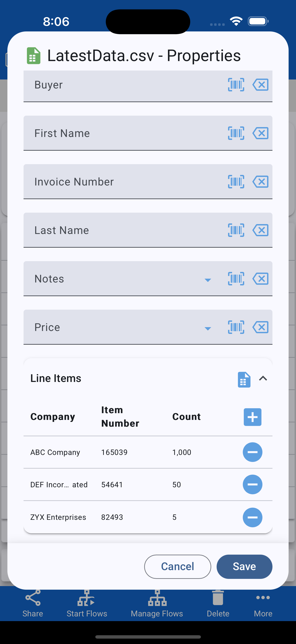This screenshot has height=644, width=296.
Task: Select the DEF Incor... ated cell
Action: 59,485
